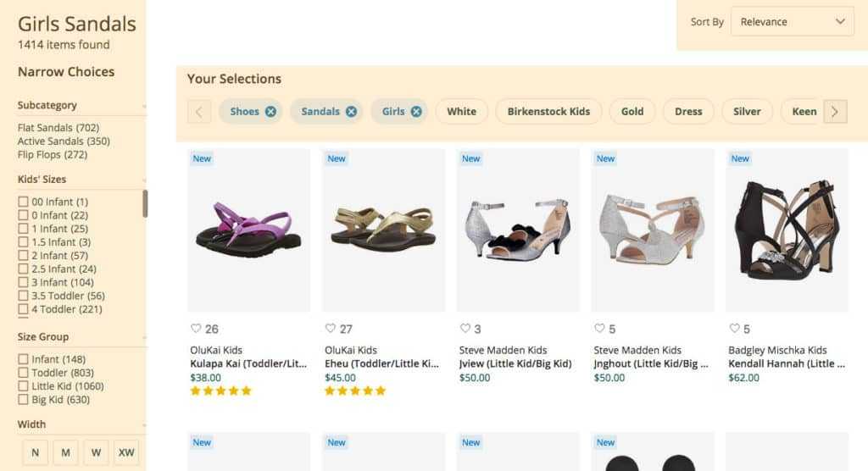Click heart icon on Eheu sandal

pyautogui.click(x=331, y=329)
